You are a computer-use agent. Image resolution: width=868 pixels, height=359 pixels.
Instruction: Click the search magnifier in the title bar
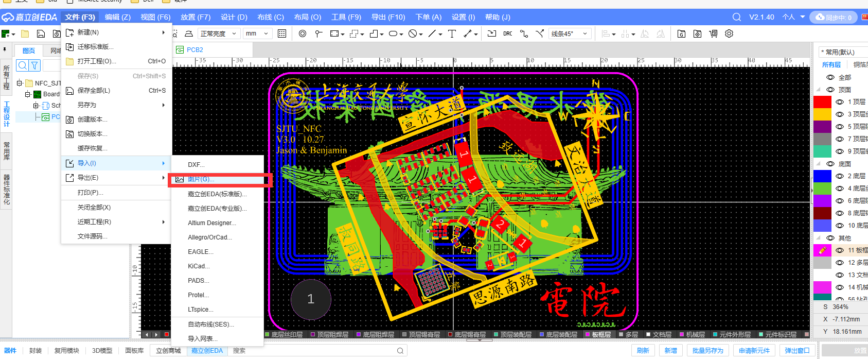pyautogui.click(x=737, y=17)
